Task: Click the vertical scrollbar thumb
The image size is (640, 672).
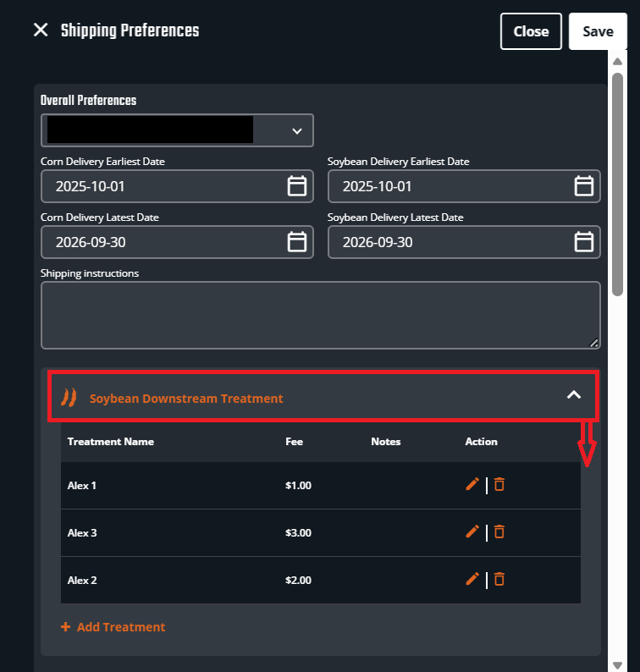Action: point(617,185)
